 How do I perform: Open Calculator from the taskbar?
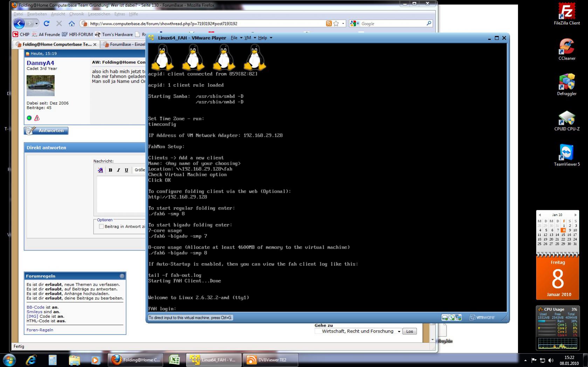pos(53,360)
